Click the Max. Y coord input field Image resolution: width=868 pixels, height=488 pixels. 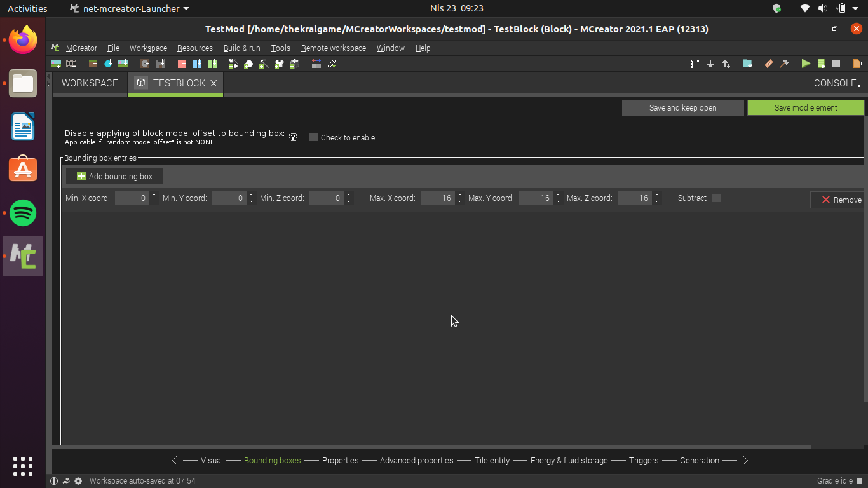(x=536, y=198)
